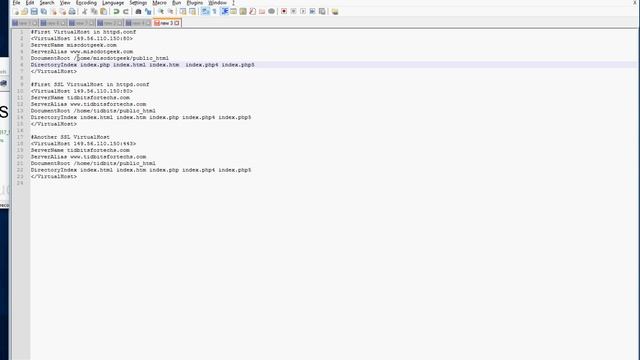Open Folder as Workspace toolbar icon

[262, 11]
